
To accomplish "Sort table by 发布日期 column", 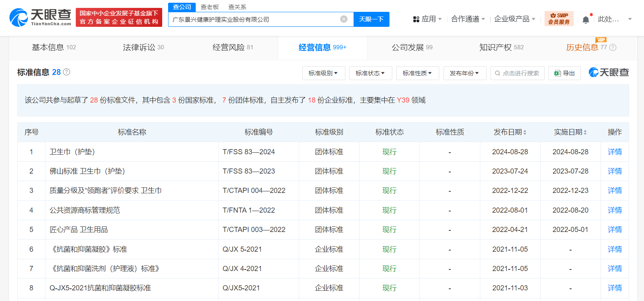I will pos(510,132).
